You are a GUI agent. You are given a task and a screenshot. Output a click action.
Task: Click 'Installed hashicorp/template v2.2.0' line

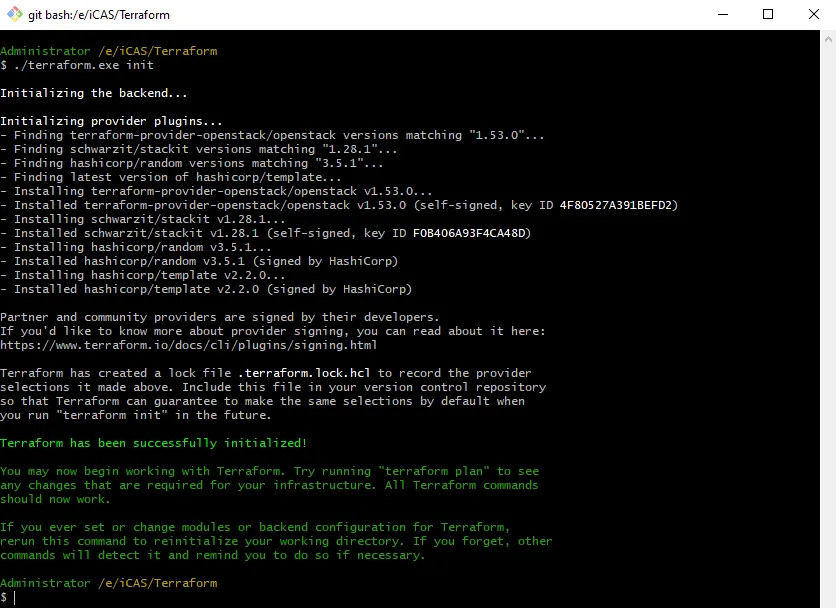click(206, 289)
